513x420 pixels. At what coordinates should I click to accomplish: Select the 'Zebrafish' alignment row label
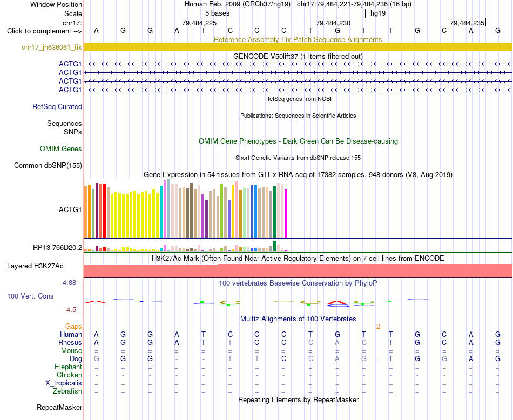(x=67, y=391)
